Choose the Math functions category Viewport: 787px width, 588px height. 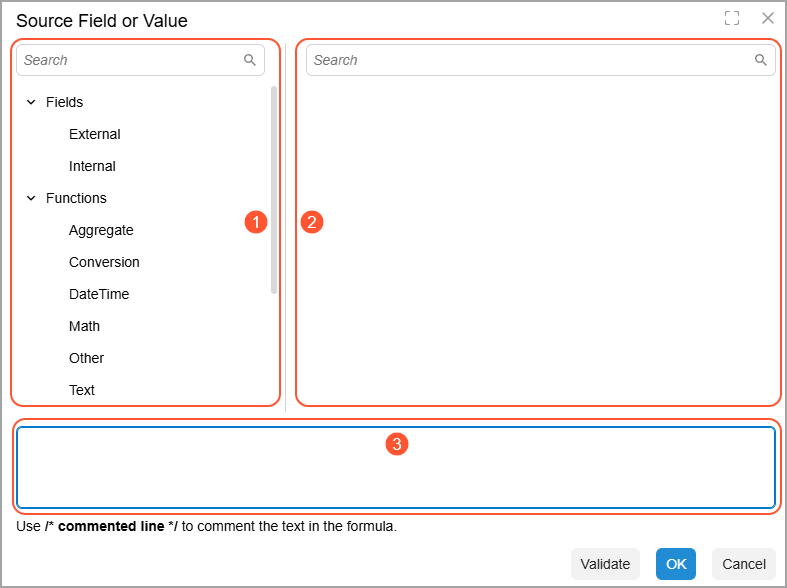(84, 326)
